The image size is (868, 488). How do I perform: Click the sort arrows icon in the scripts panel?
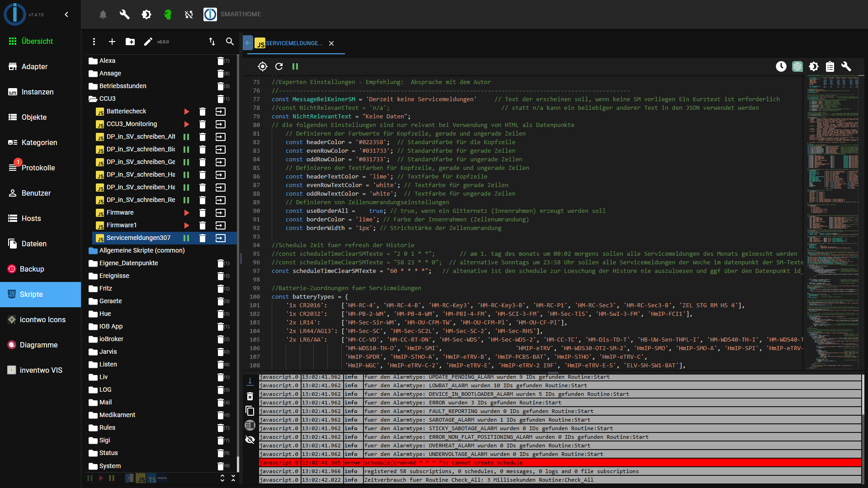click(x=212, y=42)
